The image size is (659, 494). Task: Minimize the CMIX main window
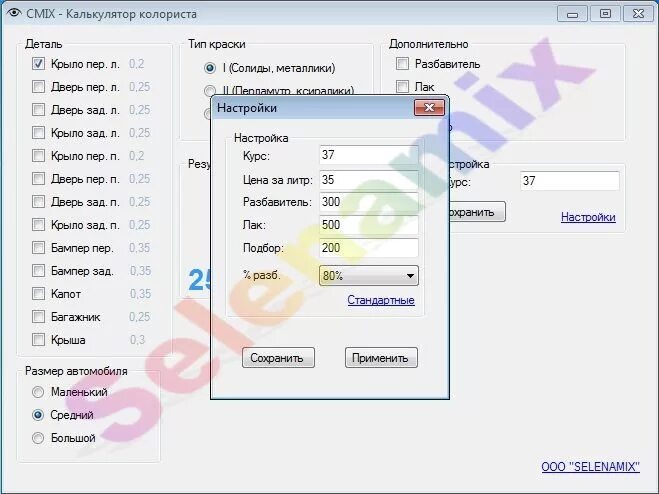[572, 14]
